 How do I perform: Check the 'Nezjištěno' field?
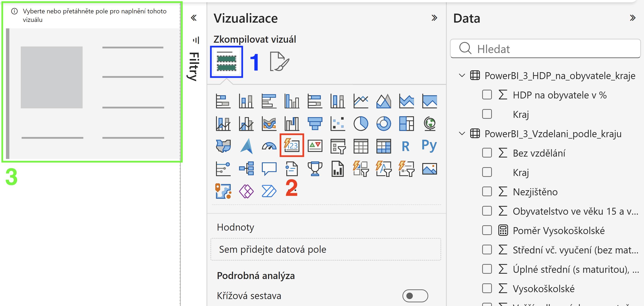pyautogui.click(x=487, y=192)
